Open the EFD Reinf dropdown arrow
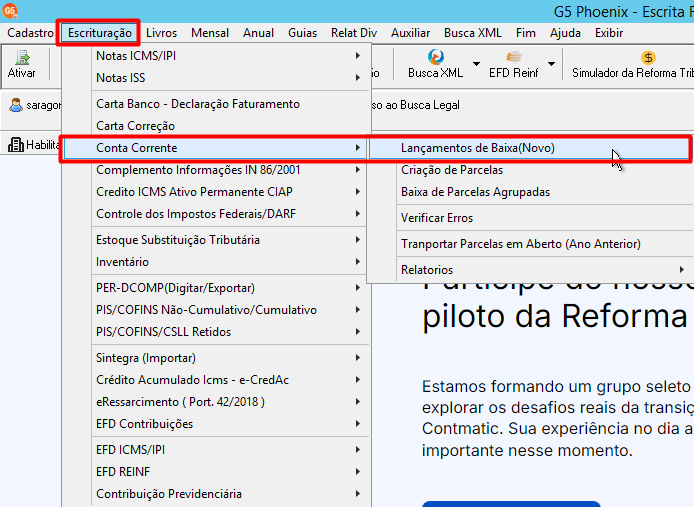 coord(551,64)
